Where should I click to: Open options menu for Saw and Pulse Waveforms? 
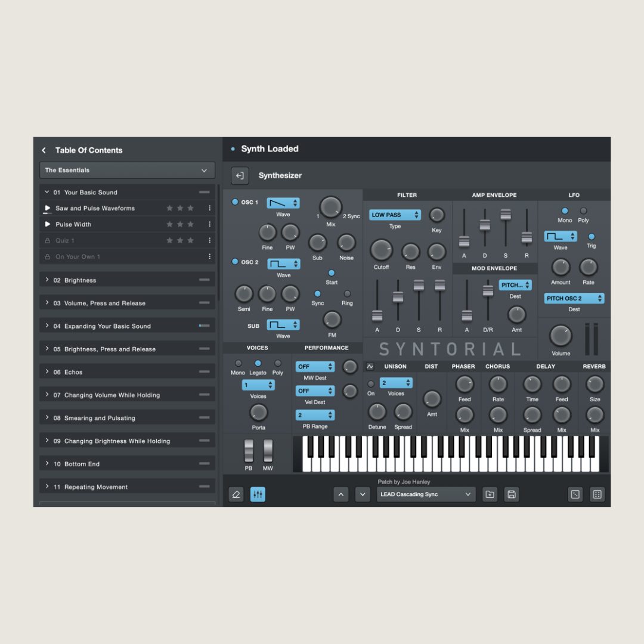[209, 208]
